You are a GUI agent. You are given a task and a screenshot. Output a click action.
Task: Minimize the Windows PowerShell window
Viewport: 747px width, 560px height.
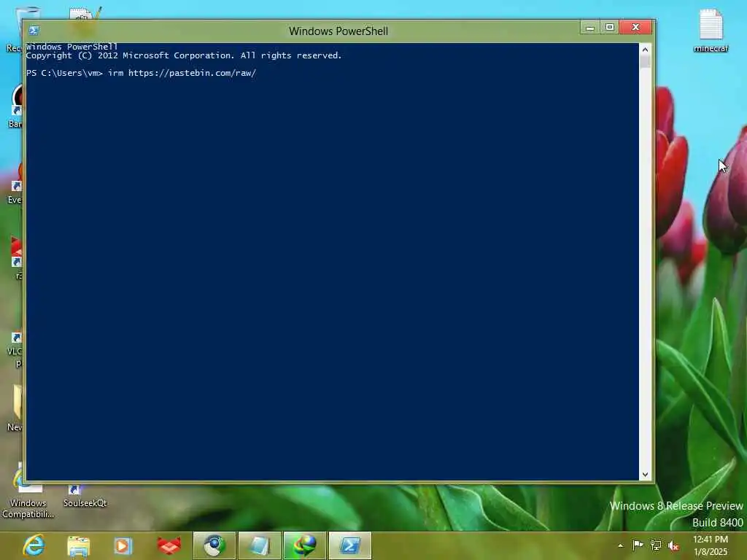[x=589, y=27]
